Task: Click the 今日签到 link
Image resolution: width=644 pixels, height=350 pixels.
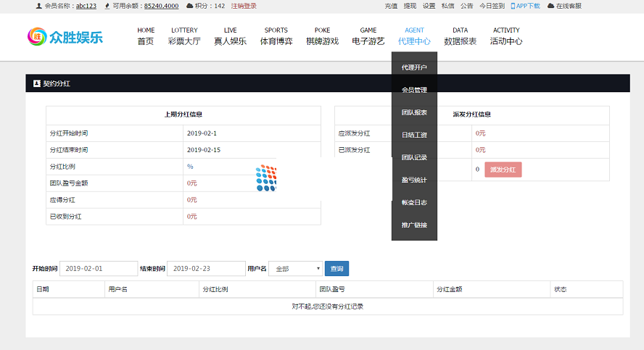Action: 492,6
